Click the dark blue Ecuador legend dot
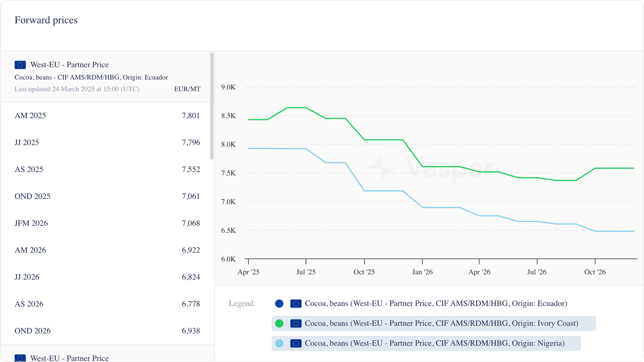Image resolution: width=644 pixels, height=362 pixels. pos(279,304)
